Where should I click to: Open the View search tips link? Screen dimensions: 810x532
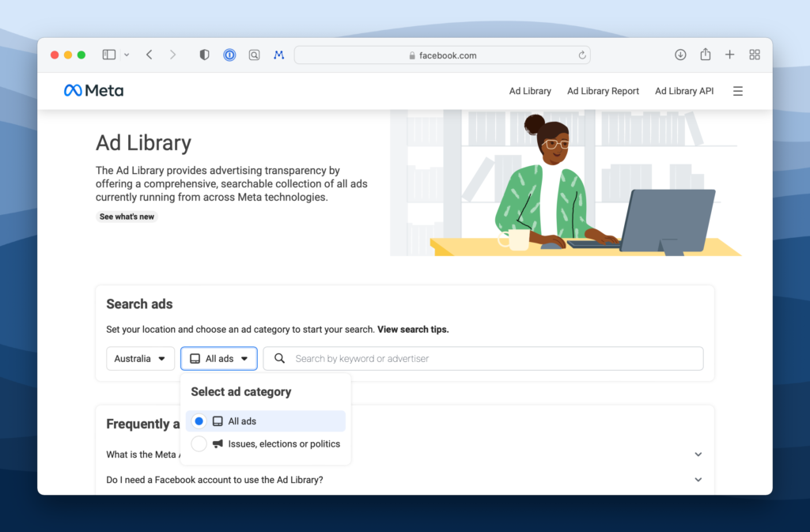pyautogui.click(x=413, y=330)
